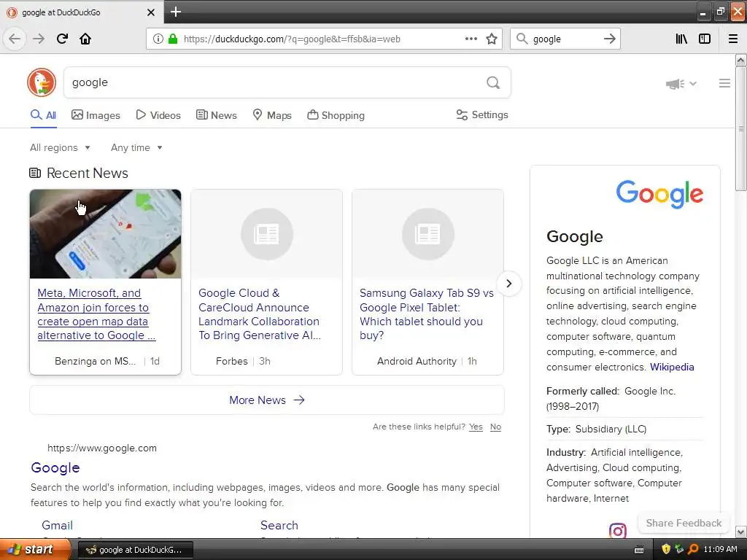Screen dimensions: 747x560
Task: Switch to the All results tab
Action: tap(43, 115)
